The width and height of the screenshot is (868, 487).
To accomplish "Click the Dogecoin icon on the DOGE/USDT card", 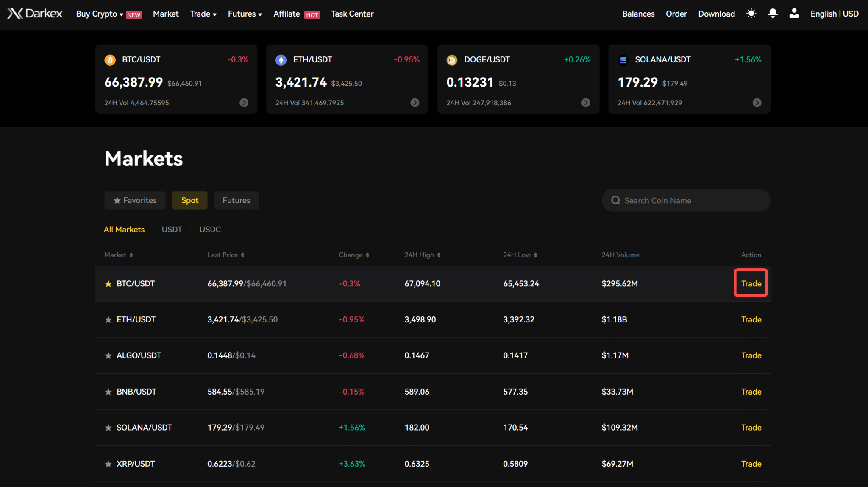I will (x=452, y=60).
